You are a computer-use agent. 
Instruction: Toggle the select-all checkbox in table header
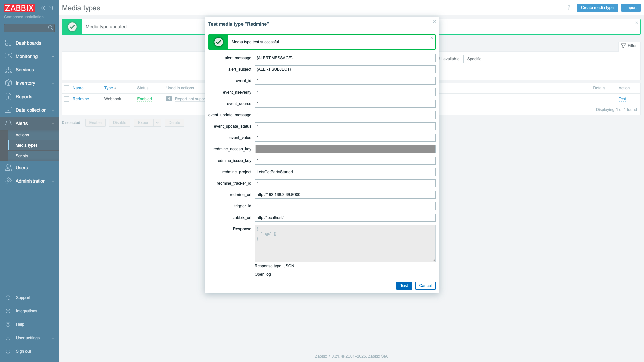67,88
